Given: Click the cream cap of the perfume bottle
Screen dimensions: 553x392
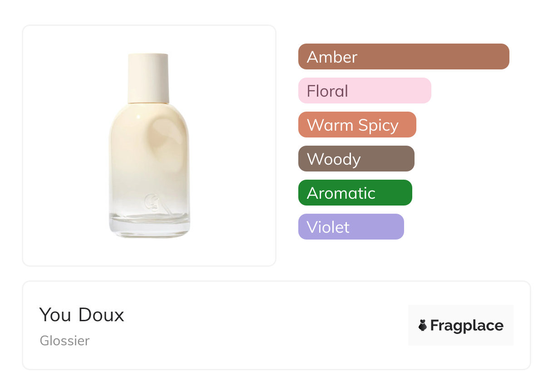Looking at the screenshot, I should 148,78.
